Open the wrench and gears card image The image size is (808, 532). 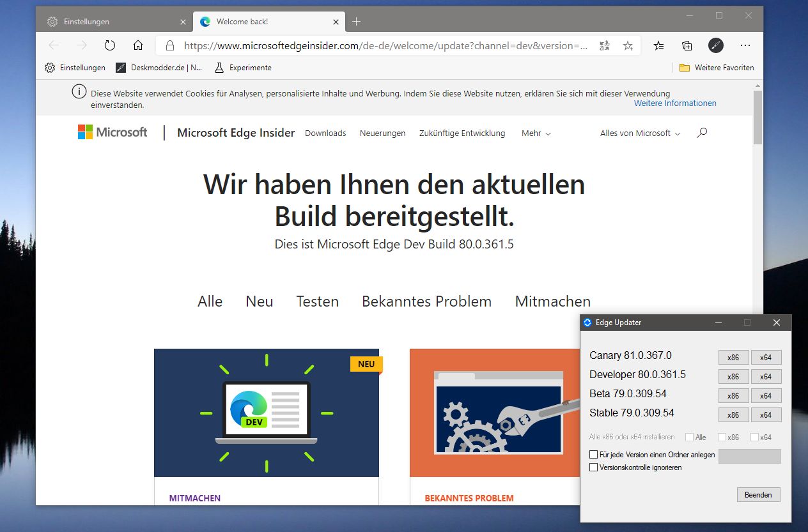[495, 413]
